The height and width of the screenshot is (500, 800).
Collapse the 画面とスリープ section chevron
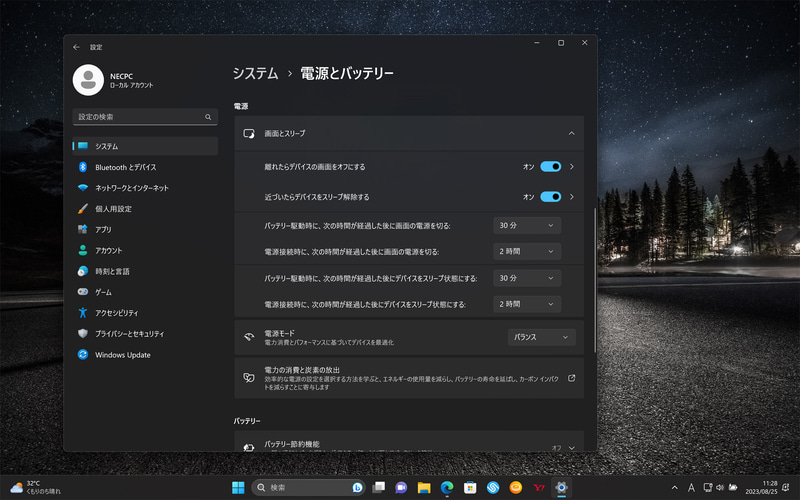pos(571,134)
